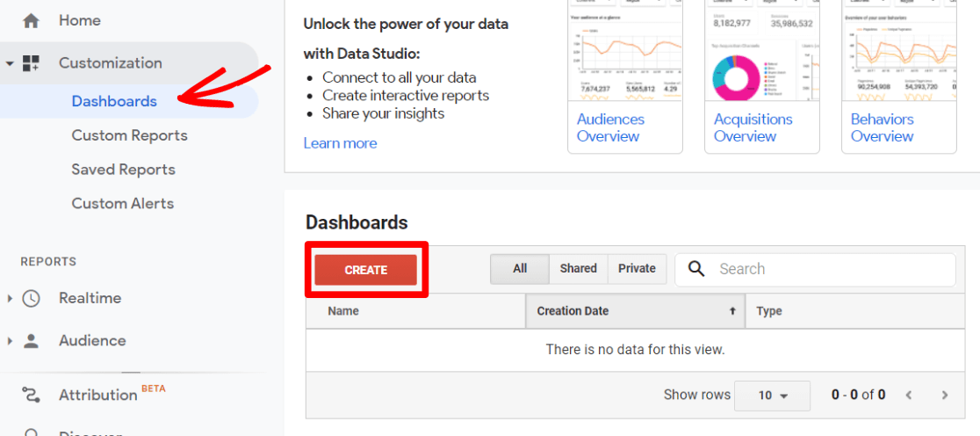Image resolution: width=980 pixels, height=436 pixels.
Task: Collapse the Customization section arrow
Action: coord(9,63)
